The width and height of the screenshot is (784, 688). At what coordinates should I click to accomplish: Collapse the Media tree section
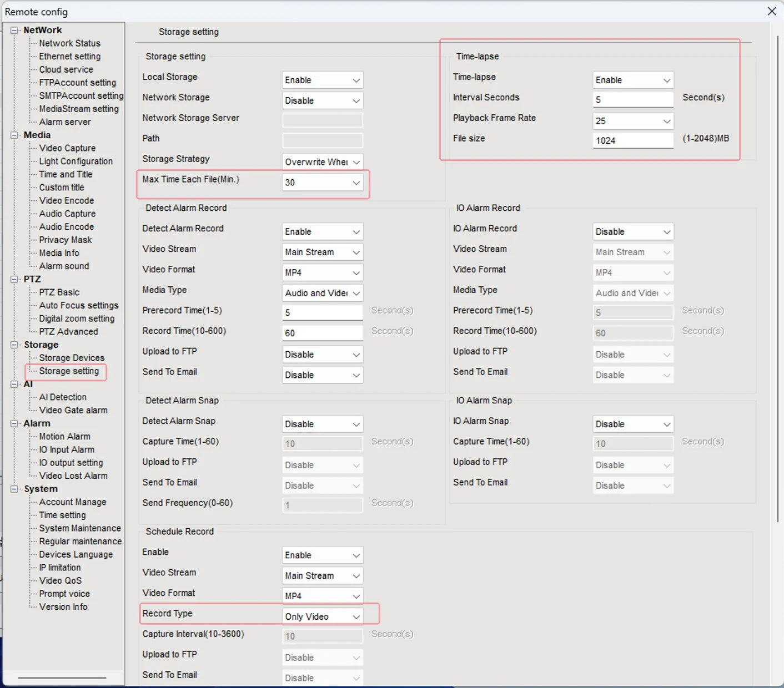point(14,135)
